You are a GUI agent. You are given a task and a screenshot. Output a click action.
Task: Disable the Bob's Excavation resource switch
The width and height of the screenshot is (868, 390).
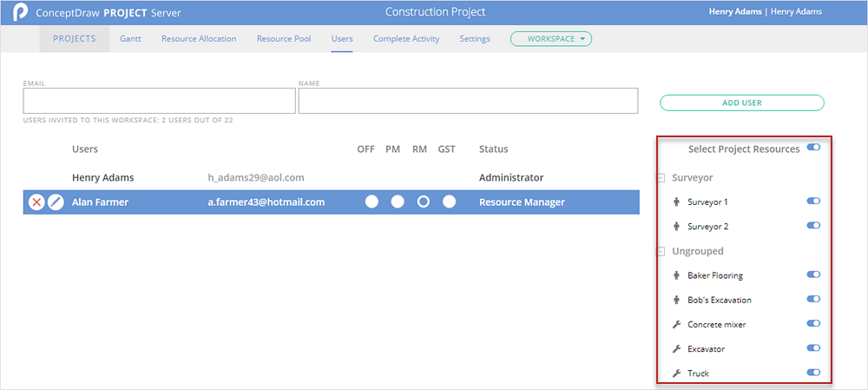pos(813,299)
